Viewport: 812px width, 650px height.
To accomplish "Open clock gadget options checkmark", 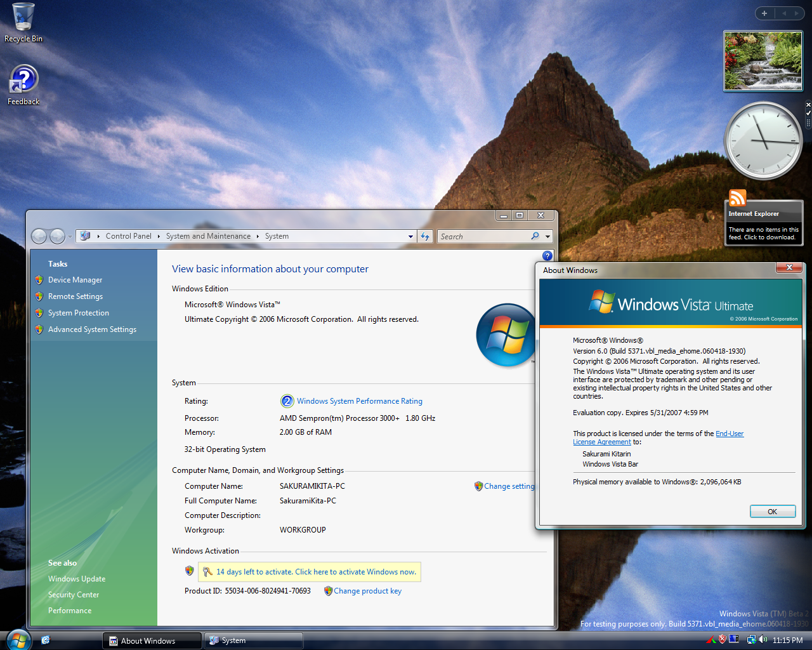I will [x=808, y=112].
